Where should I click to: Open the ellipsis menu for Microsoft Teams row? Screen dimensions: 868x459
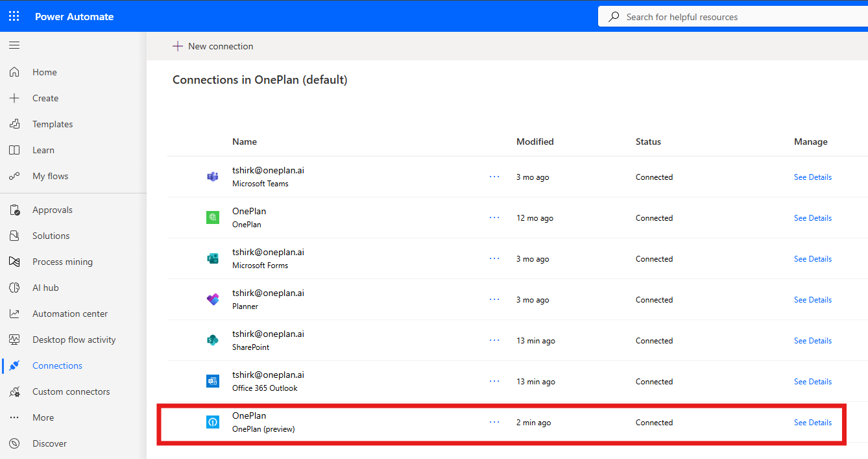[x=494, y=177]
